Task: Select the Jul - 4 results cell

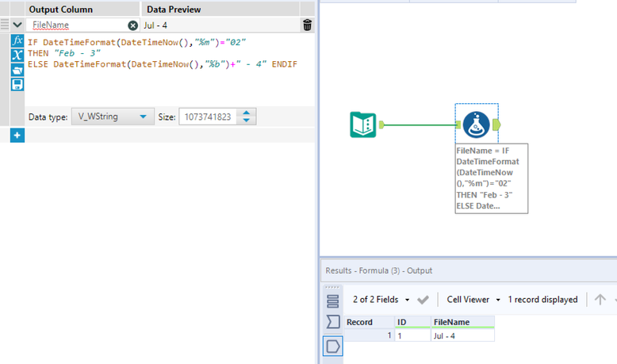Action: tap(463, 335)
